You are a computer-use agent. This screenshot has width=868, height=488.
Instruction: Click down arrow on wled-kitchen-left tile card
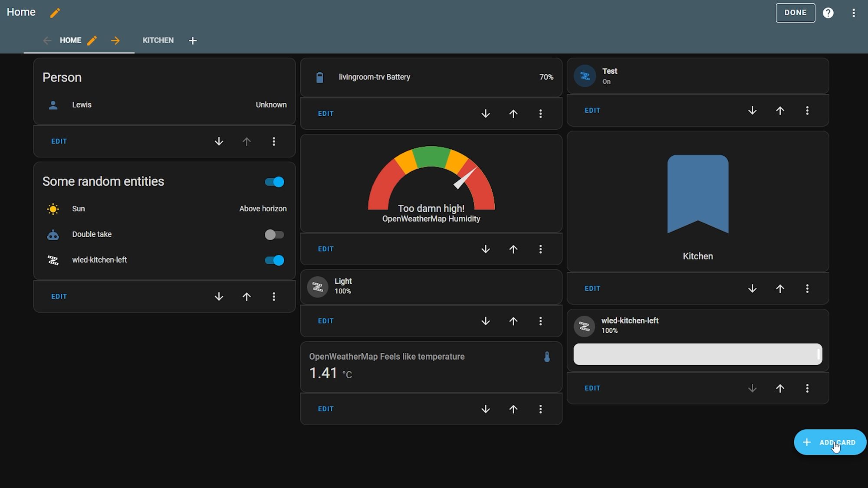753,388
